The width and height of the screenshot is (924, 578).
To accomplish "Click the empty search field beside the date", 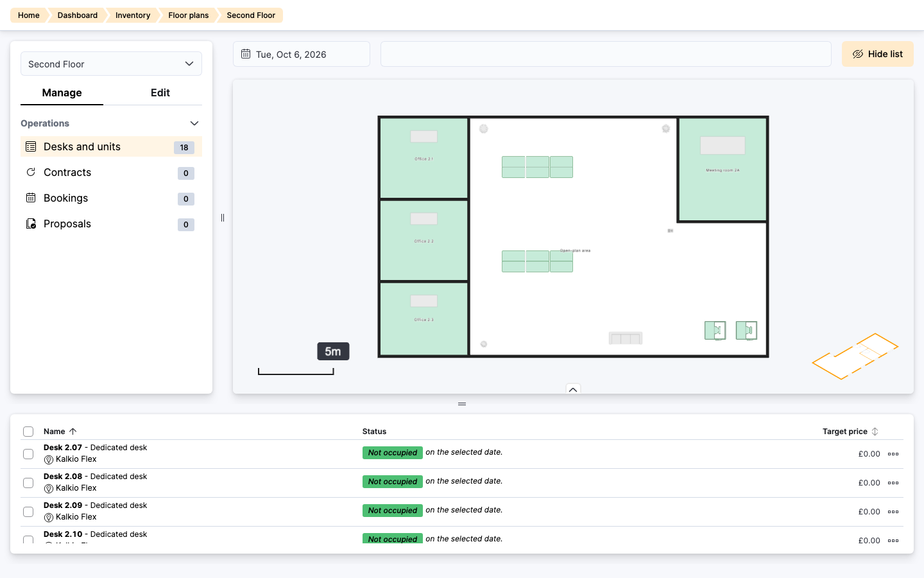I will click(606, 54).
